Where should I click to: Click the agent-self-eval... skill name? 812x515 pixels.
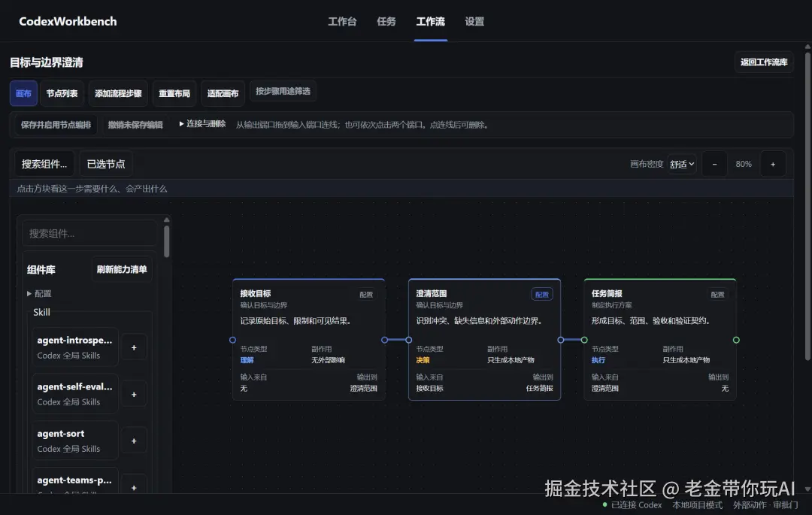point(74,386)
